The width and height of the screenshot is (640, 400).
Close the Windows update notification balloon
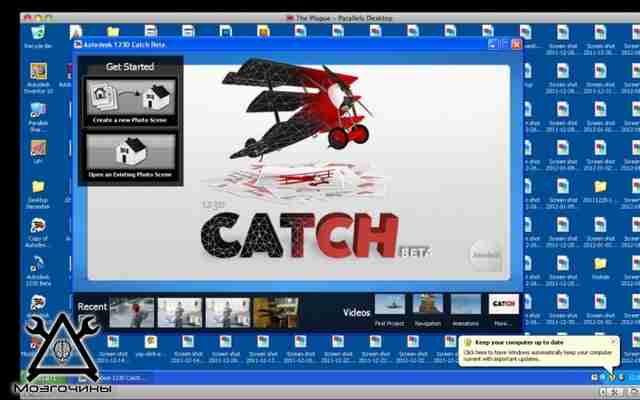click(613, 341)
